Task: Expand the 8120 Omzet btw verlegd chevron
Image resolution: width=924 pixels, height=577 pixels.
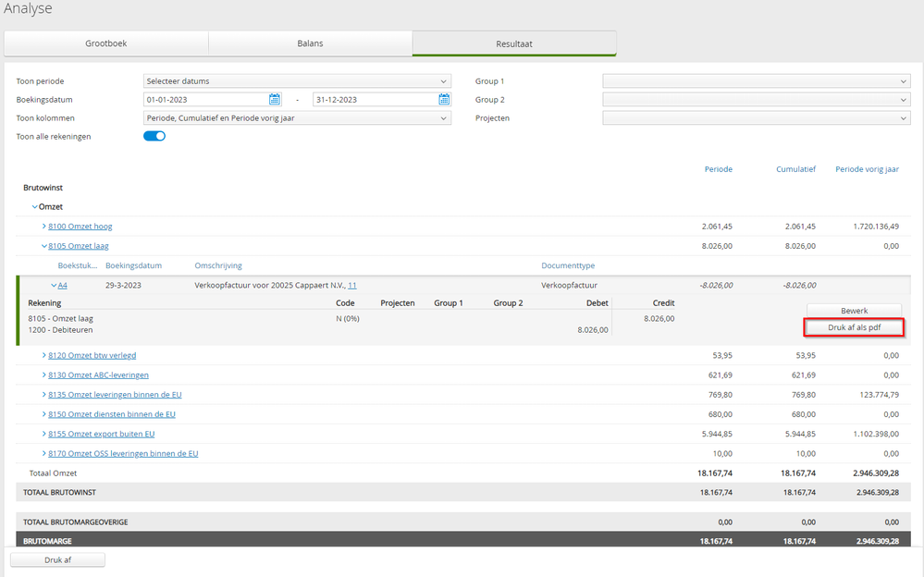Action: tap(44, 355)
